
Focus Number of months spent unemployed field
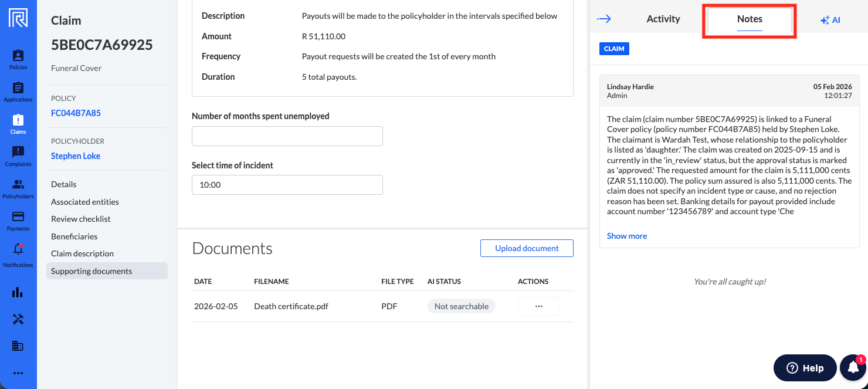[287, 136]
